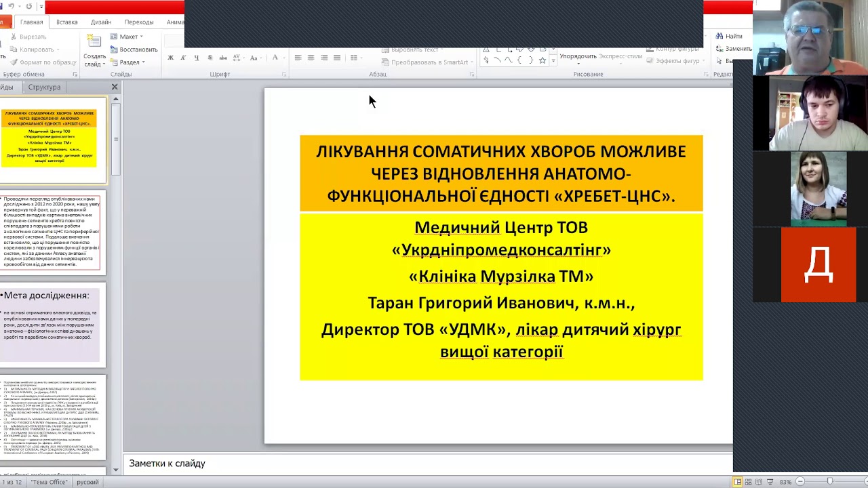The image size is (868, 488).
Task: Switch to Slide Sorter view icon
Action: [749, 482]
